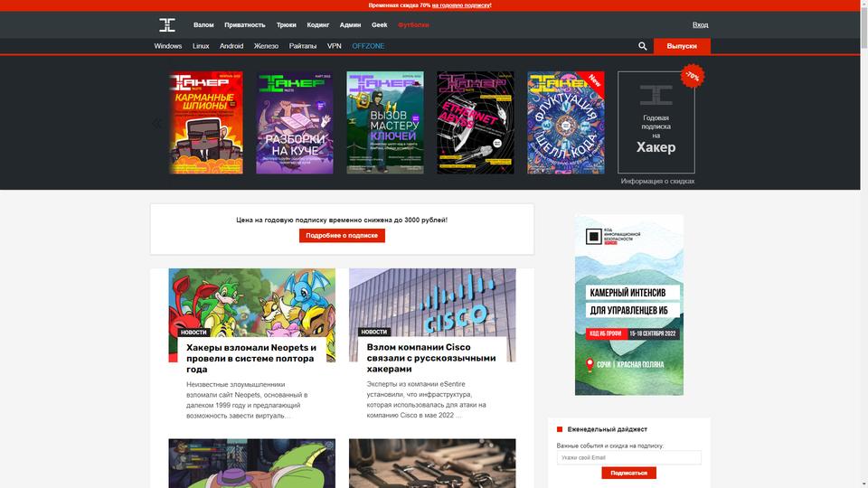The image size is (868, 488).
Task: Follow the 'на годовую подписку' banner link
Action: click(x=460, y=5)
